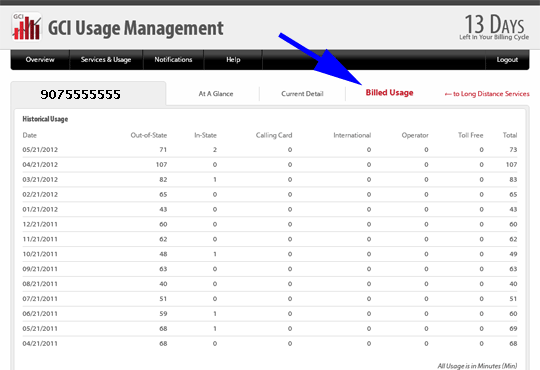Screen dimensions: 540x370
Task: Switch to the At A Glance tab
Action: 216,94
